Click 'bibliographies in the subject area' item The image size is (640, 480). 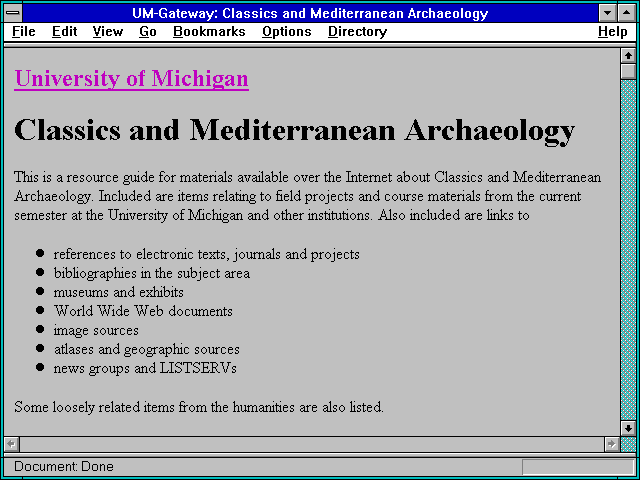[151, 273]
